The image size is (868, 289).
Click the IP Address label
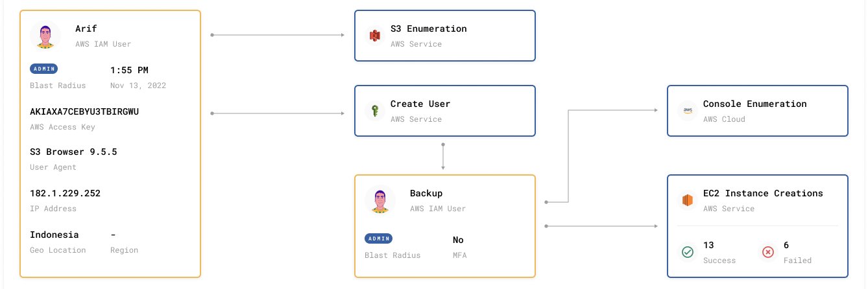[x=53, y=209]
